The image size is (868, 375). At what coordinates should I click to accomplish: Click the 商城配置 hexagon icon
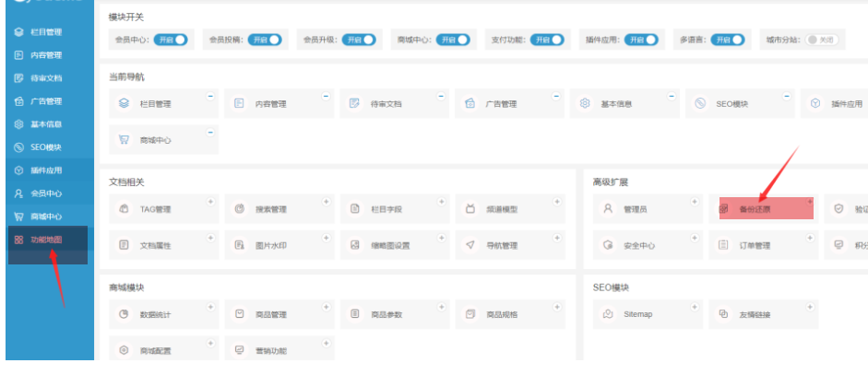[124, 350]
